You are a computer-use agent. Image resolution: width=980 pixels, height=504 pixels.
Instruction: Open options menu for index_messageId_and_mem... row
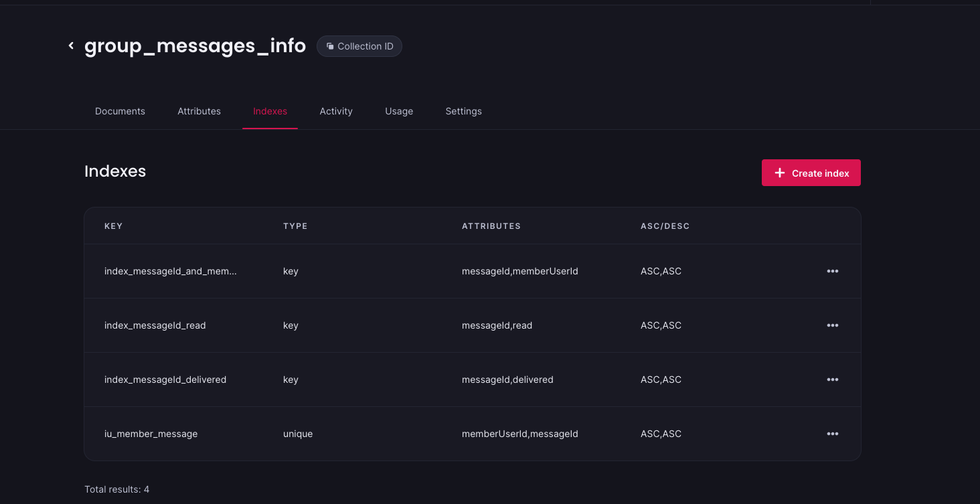[x=833, y=271]
